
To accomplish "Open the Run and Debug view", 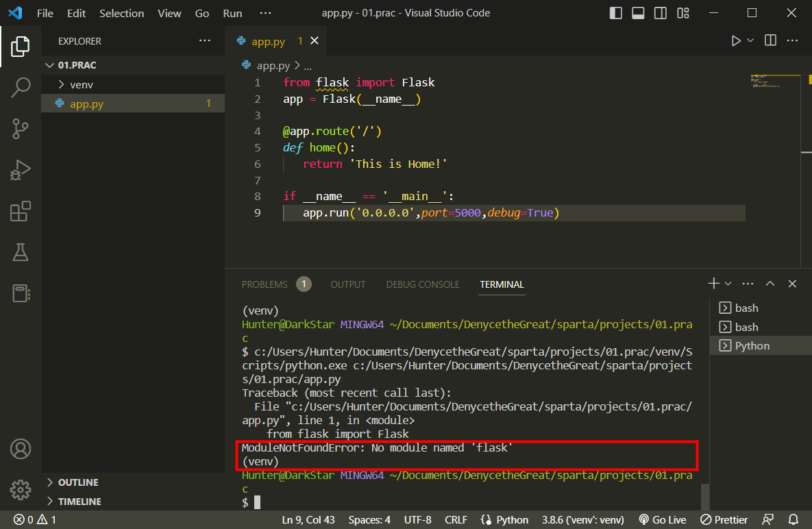I will coord(20,170).
